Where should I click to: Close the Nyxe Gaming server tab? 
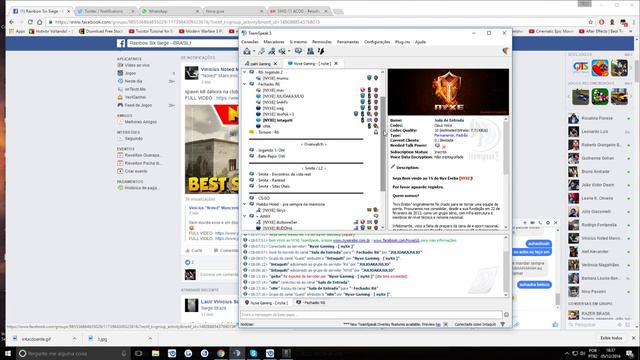(336, 64)
